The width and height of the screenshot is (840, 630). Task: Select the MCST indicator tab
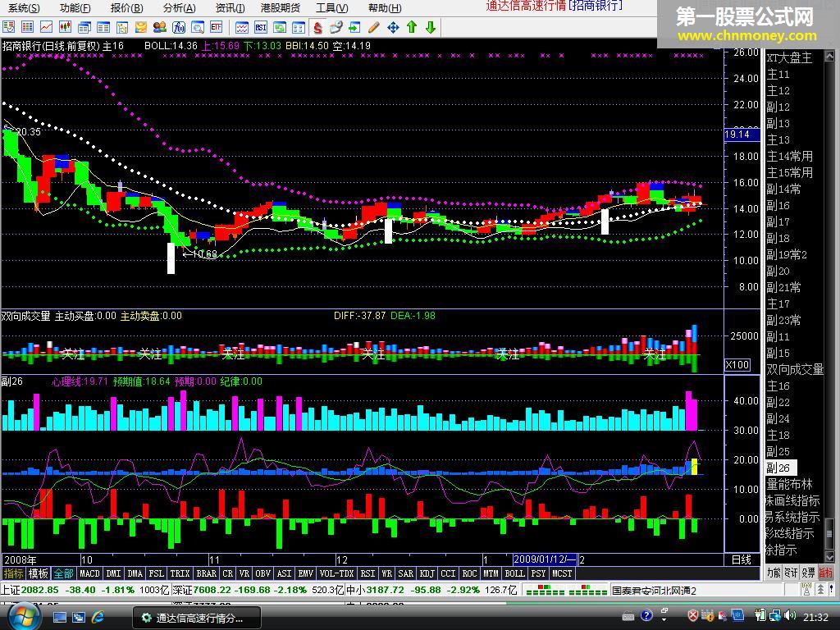coord(562,573)
